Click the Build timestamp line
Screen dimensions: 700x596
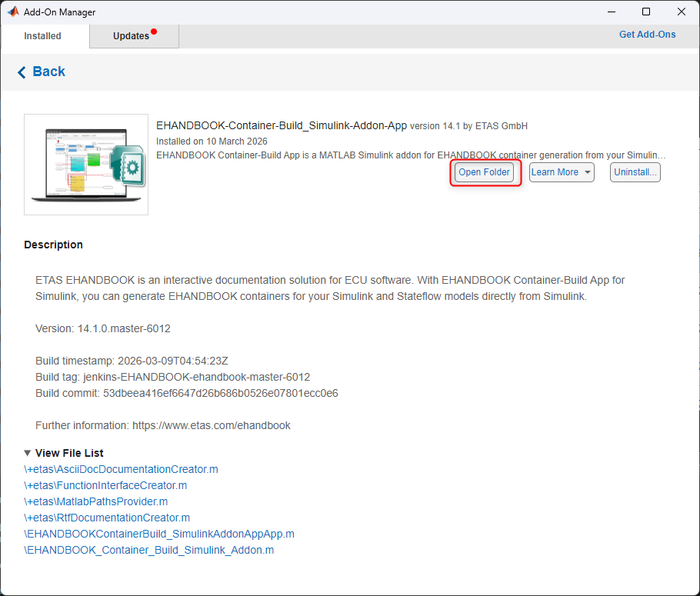[x=132, y=361]
